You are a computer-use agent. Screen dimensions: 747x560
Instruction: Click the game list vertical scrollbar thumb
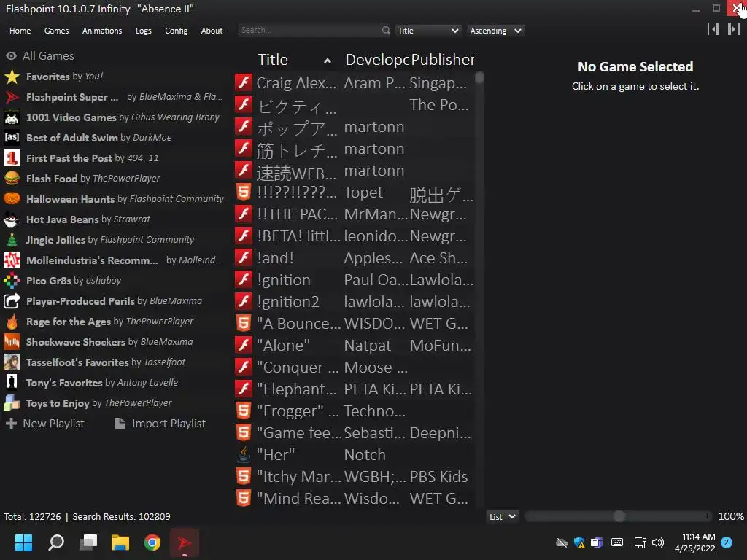coord(479,77)
